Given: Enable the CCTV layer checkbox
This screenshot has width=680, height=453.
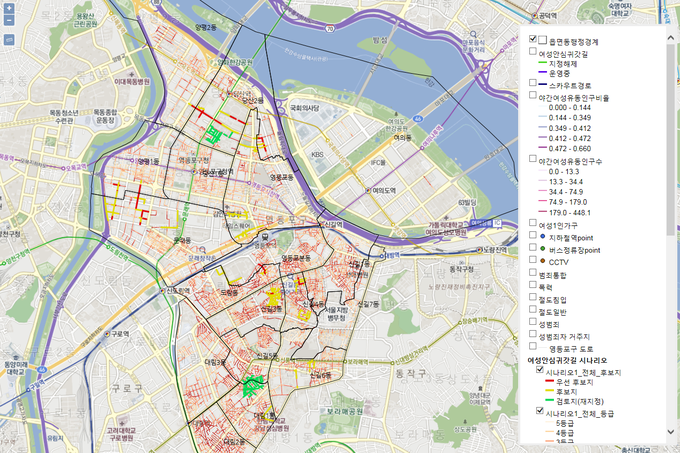Looking at the screenshot, I should pyautogui.click(x=533, y=260).
